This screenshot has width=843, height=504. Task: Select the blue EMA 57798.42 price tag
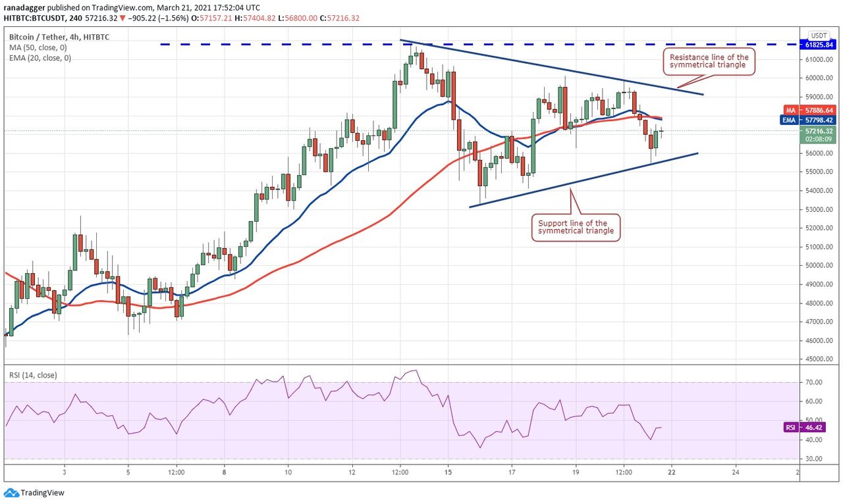click(x=811, y=120)
